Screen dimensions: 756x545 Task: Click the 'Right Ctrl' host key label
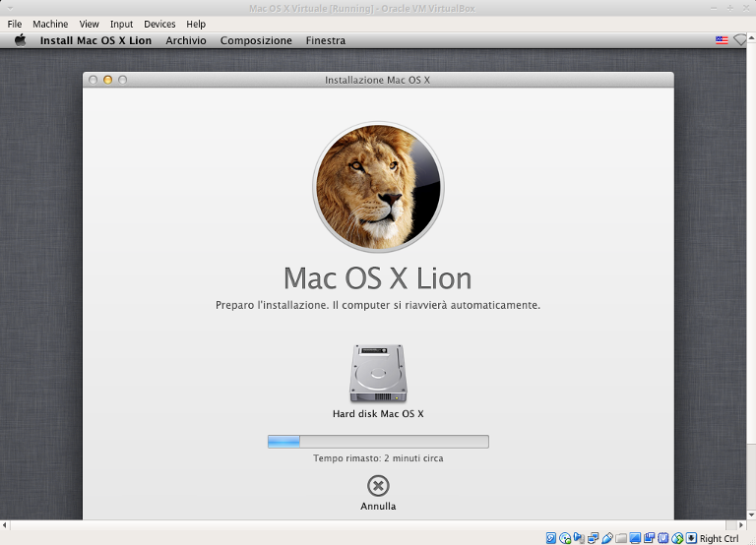coord(719,539)
